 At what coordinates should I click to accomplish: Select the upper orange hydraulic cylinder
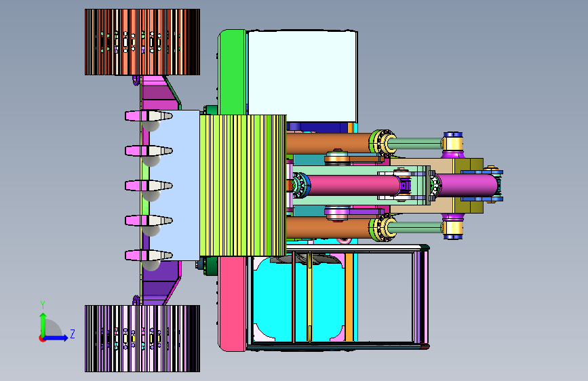pos(328,144)
